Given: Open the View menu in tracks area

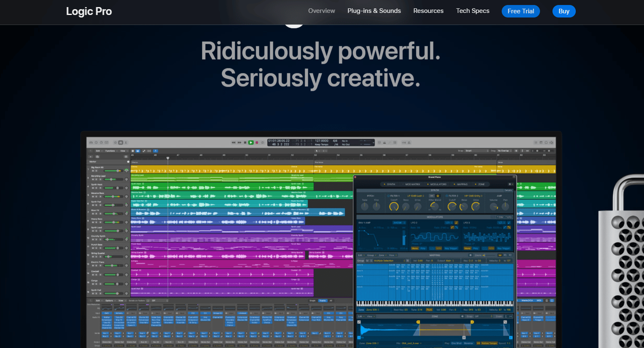Looking at the screenshot, I should (x=124, y=151).
